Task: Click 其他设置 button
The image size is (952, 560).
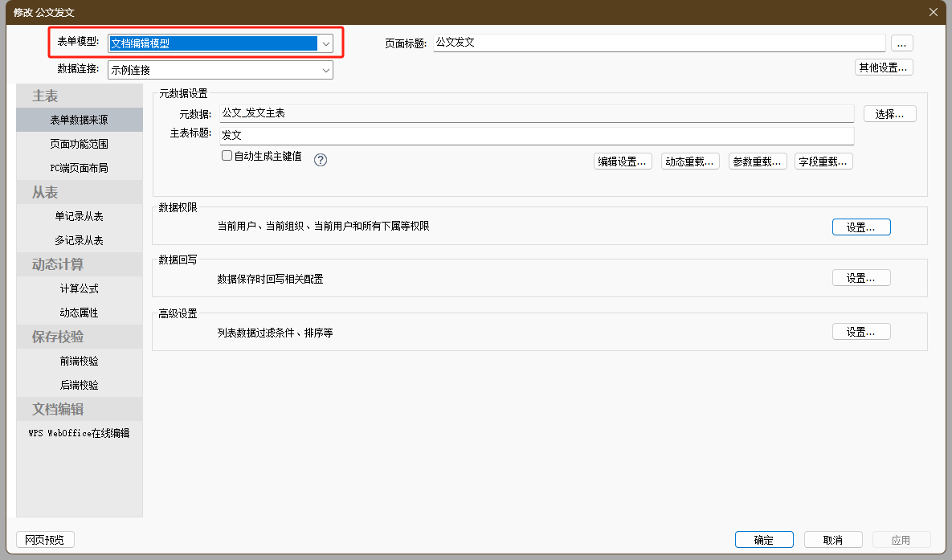Action: pyautogui.click(x=883, y=67)
